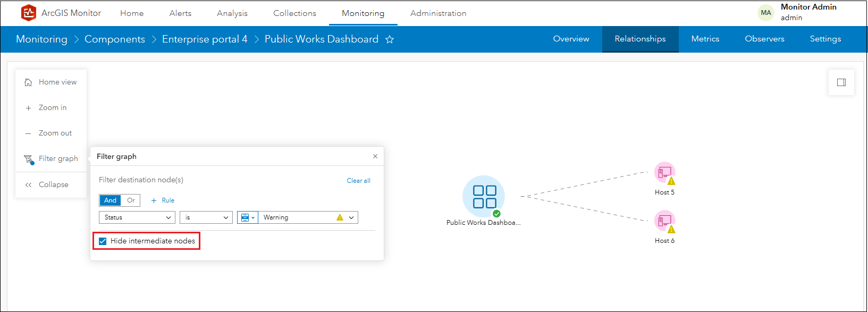Click Home view label
868x312 pixels.
[x=57, y=82]
